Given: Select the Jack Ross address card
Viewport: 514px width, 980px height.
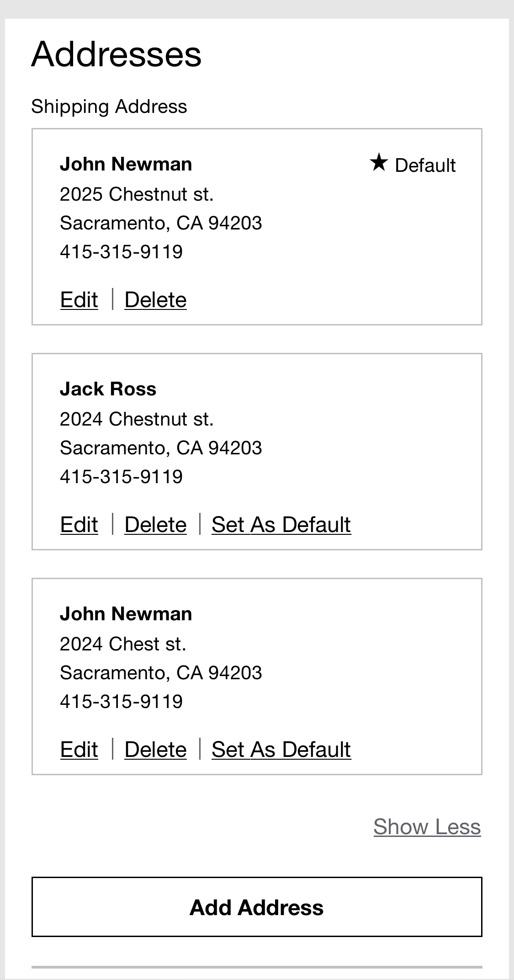Looking at the screenshot, I should (x=257, y=452).
